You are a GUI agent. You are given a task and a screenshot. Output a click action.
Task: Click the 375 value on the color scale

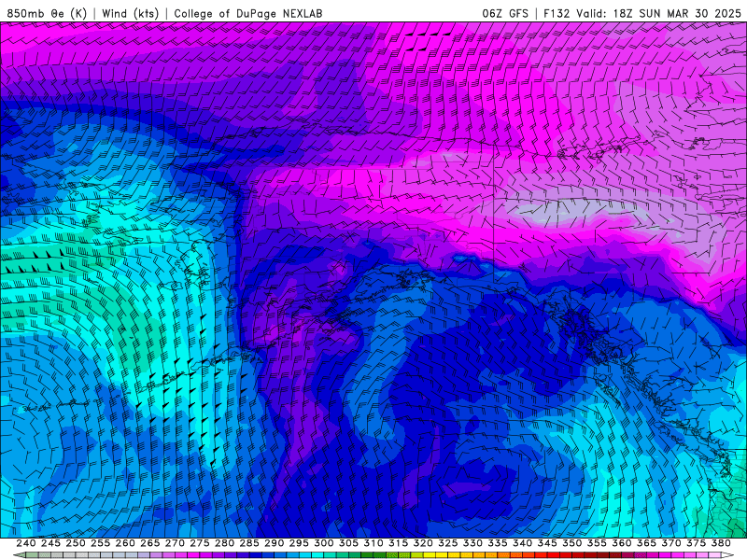coord(696,543)
